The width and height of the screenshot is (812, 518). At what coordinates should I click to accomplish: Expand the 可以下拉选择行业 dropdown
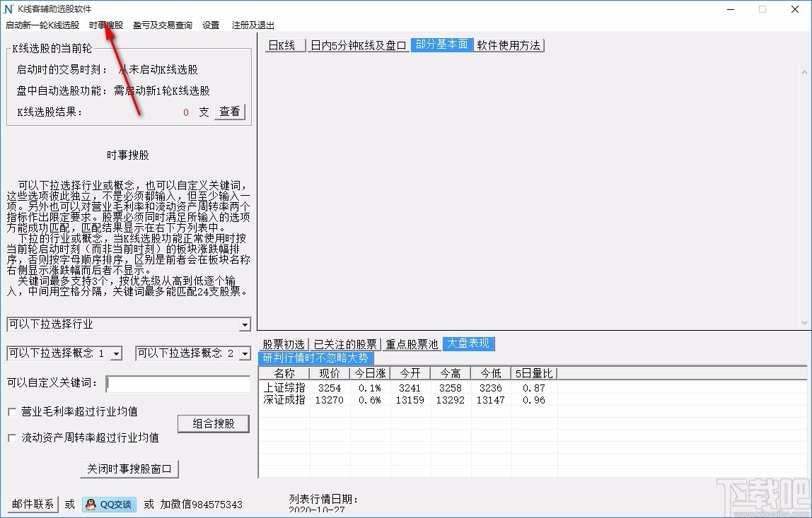click(244, 324)
